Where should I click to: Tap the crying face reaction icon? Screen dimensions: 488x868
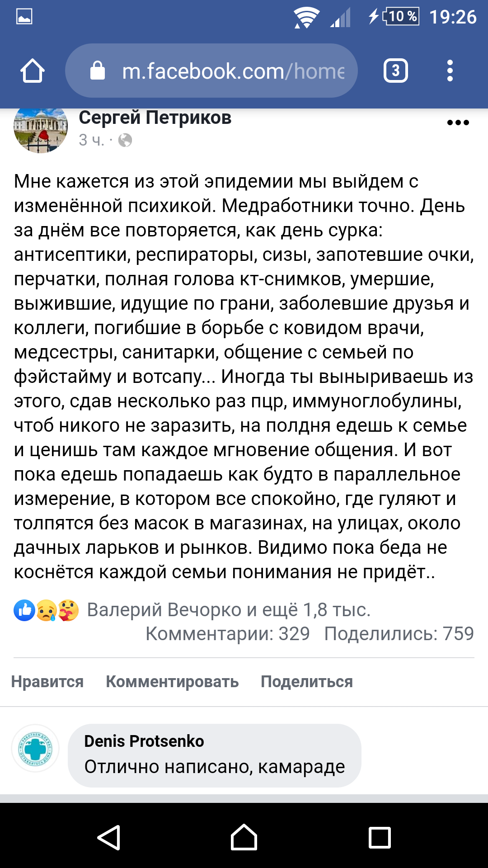46,610
